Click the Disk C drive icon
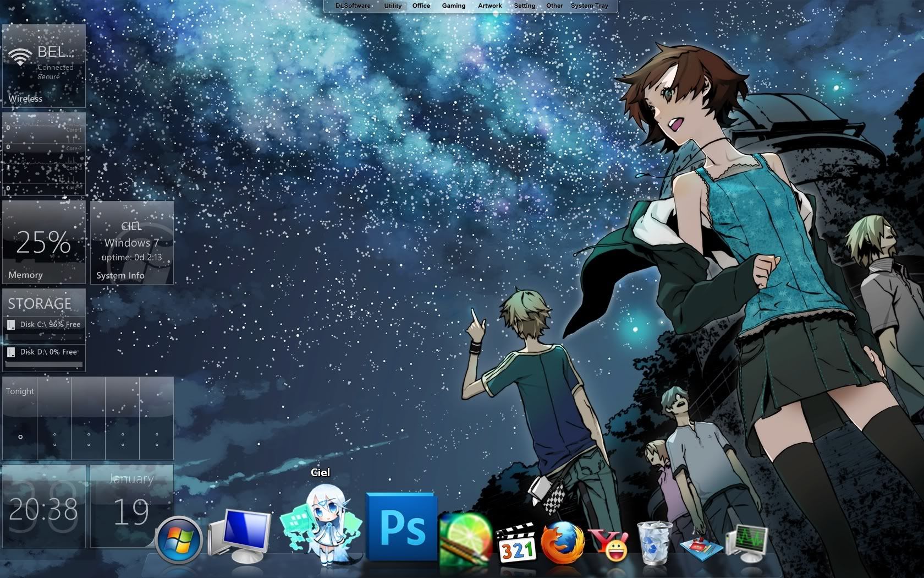The width and height of the screenshot is (924, 578). 11,324
